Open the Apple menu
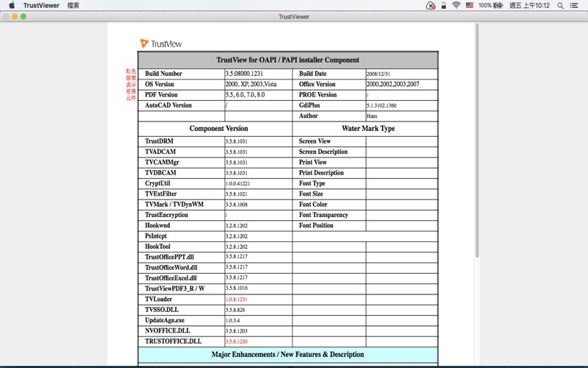The image size is (588, 368). (x=12, y=5)
